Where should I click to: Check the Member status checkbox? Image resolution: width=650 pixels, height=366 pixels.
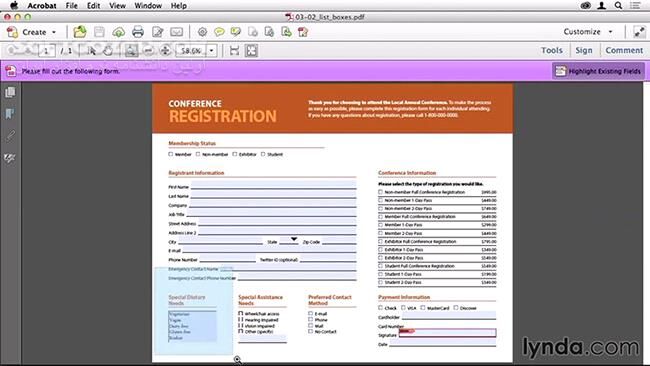(170, 154)
